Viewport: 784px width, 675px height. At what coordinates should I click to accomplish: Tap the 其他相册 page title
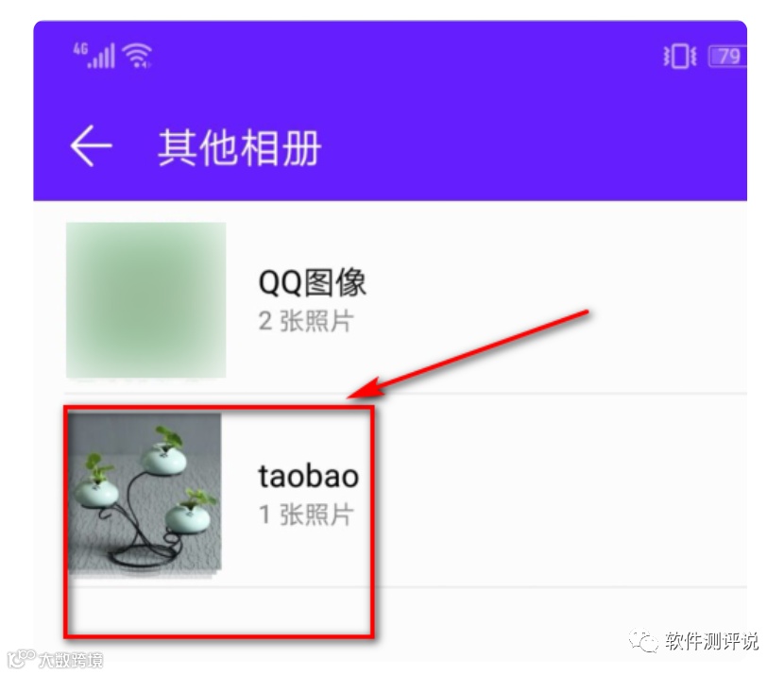(x=240, y=147)
